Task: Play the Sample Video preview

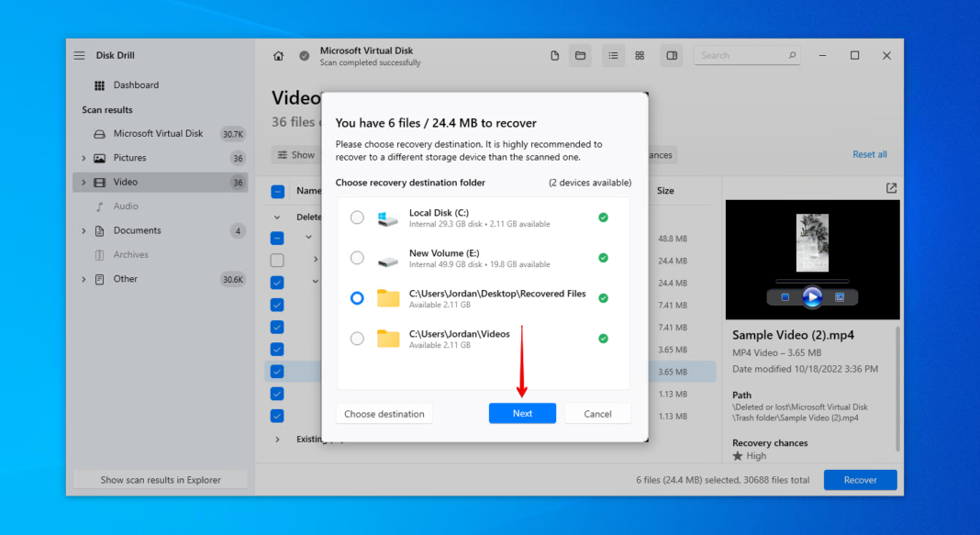Action: [x=812, y=296]
